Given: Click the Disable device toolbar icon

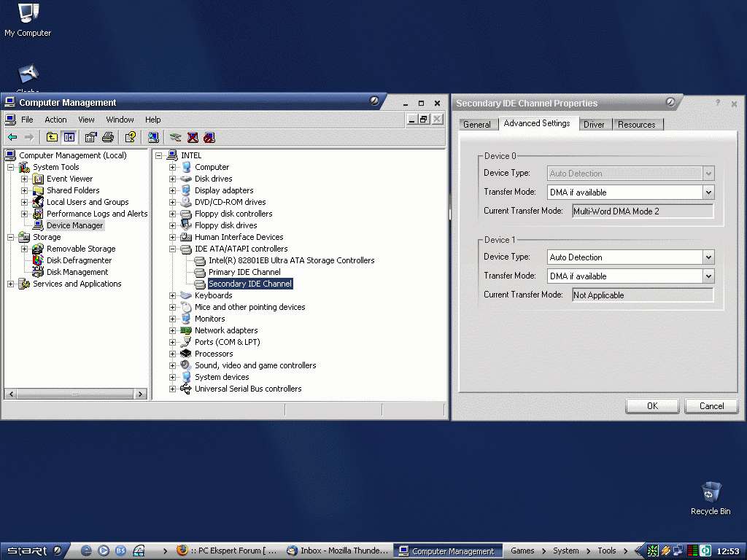Looking at the screenshot, I should (209, 137).
